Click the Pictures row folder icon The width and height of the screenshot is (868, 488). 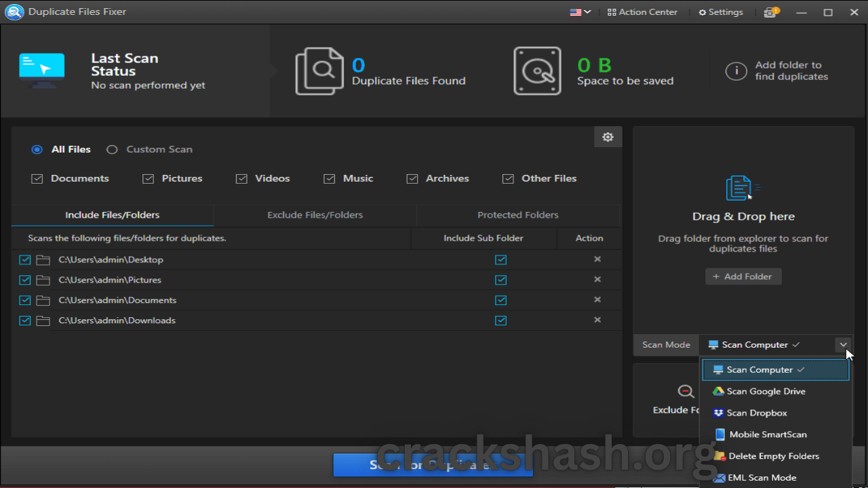pyautogui.click(x=43, y=280)
